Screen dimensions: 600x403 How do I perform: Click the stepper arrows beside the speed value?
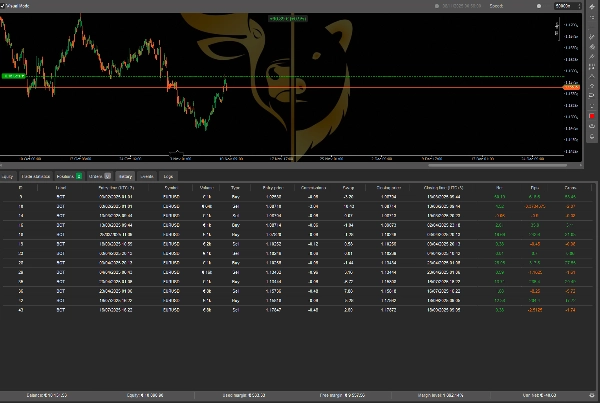pos(579,6)
